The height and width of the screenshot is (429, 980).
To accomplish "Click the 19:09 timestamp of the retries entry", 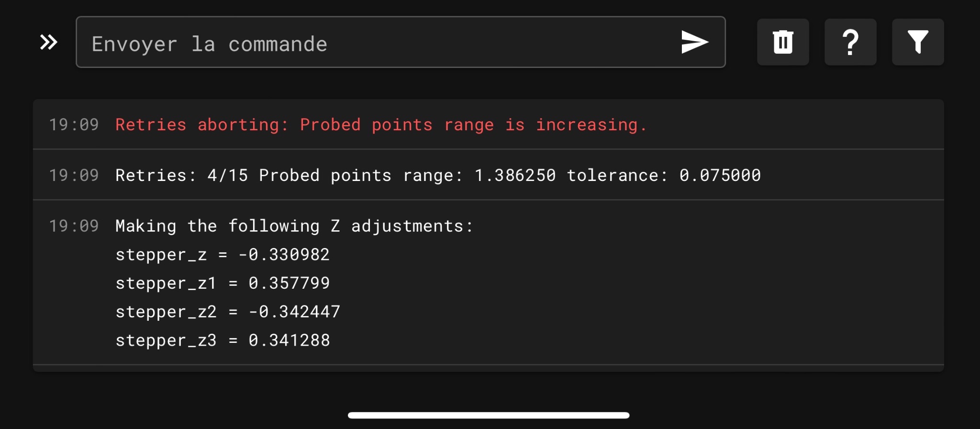I will coord(74,175).
